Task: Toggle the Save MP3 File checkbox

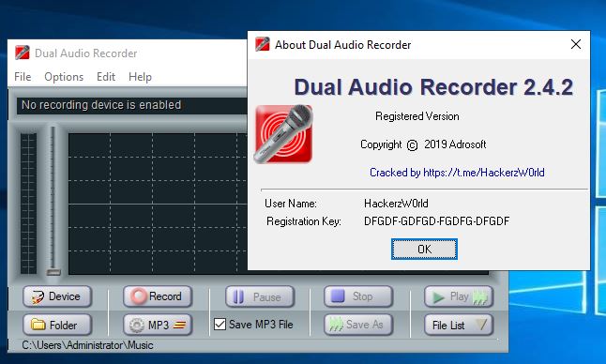Action: point(220,325)
